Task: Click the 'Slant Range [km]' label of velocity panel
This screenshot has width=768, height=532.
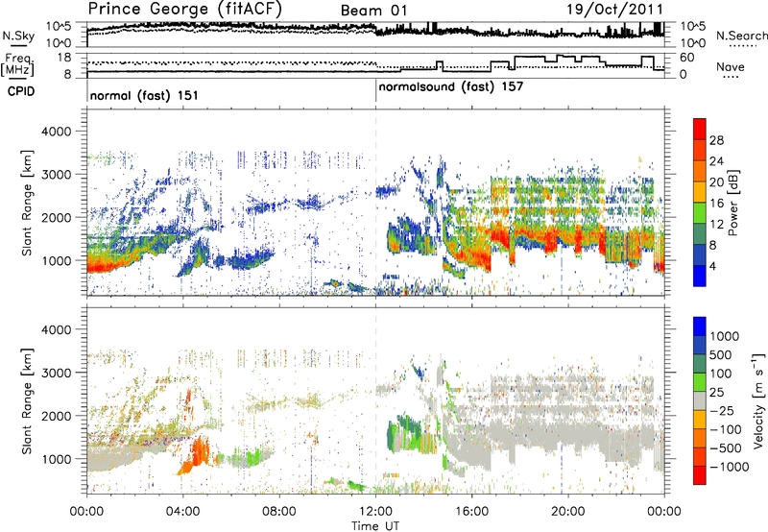Action: (x=28, y=400)
